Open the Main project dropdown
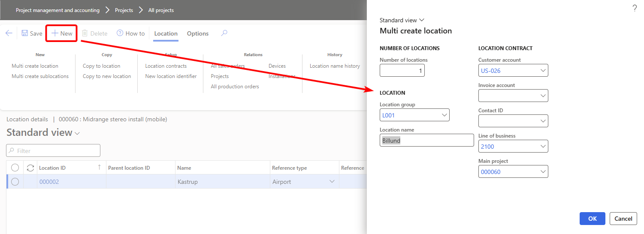 543,172
